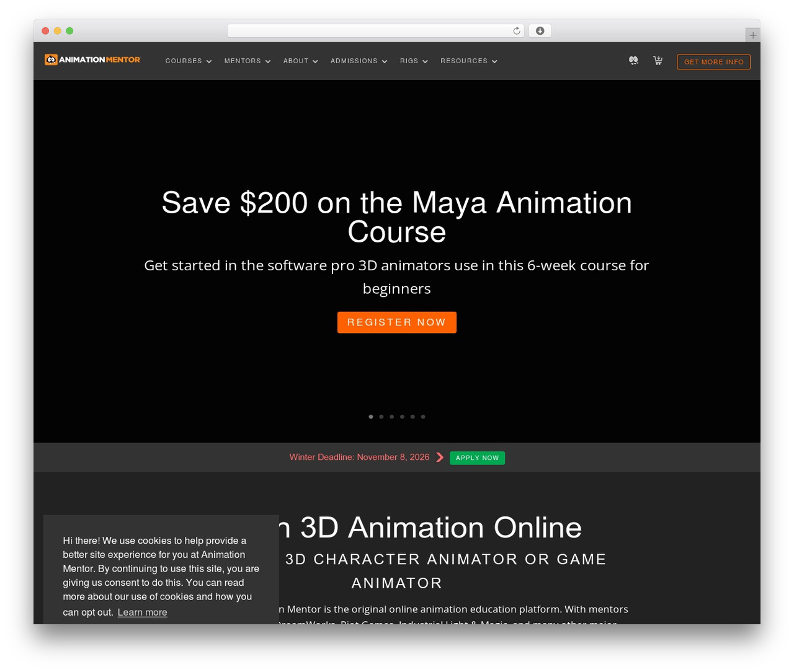
Task: Click the green Apply Now button
Action: click(x=477, y=458)
